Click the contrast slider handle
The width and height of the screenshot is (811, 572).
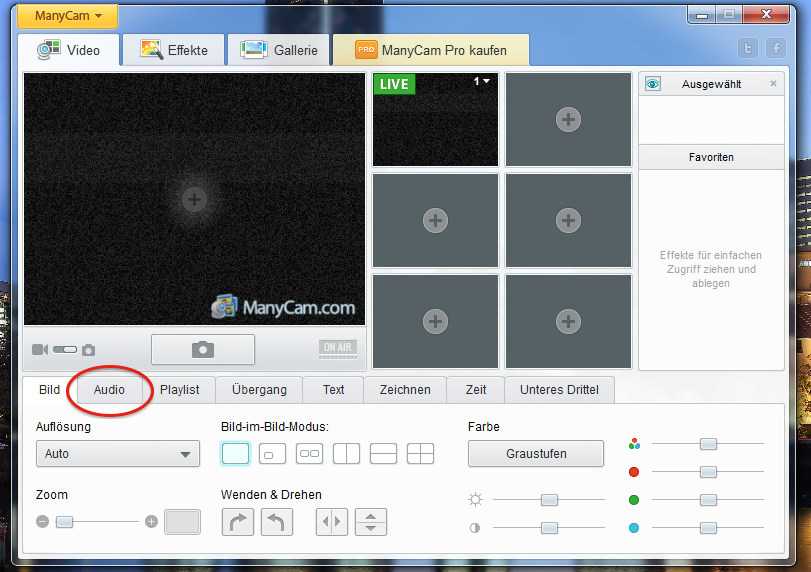point(549,528)
